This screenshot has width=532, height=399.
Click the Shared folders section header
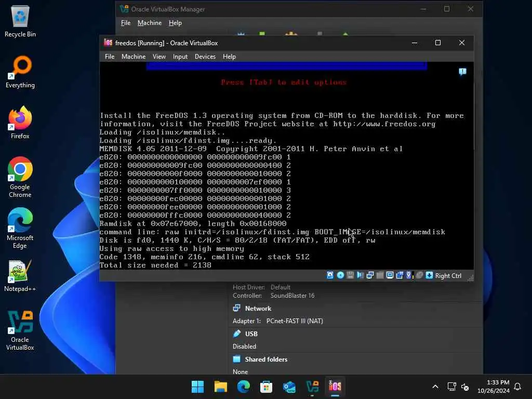pos(266,360)
